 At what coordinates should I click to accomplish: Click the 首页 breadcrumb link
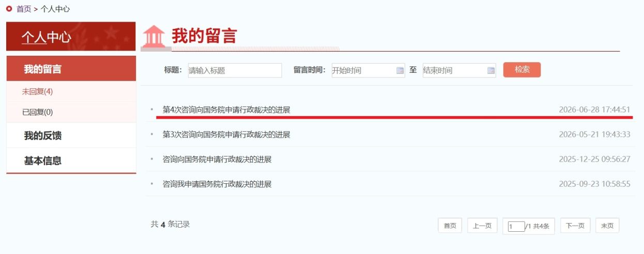[24, 9]
